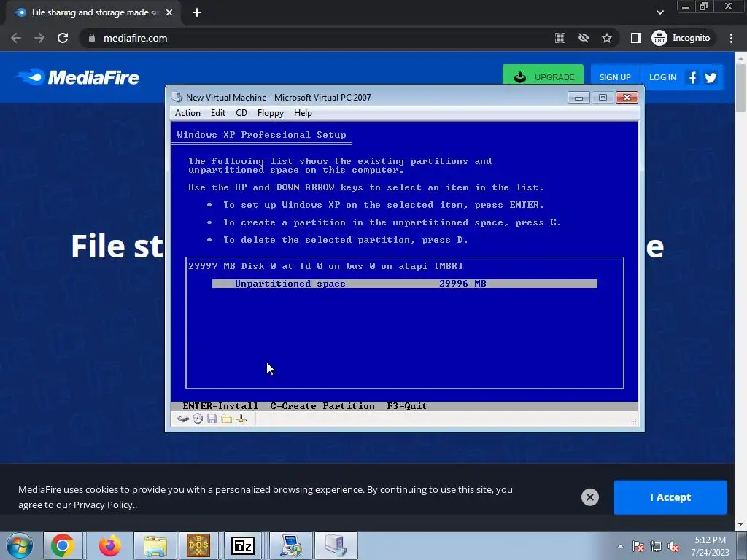The height and width of the screenshot is (560, 747).
Task: Click SIGN UP on MediaFire
Action: pyautogui.click(x=614, y=77)
